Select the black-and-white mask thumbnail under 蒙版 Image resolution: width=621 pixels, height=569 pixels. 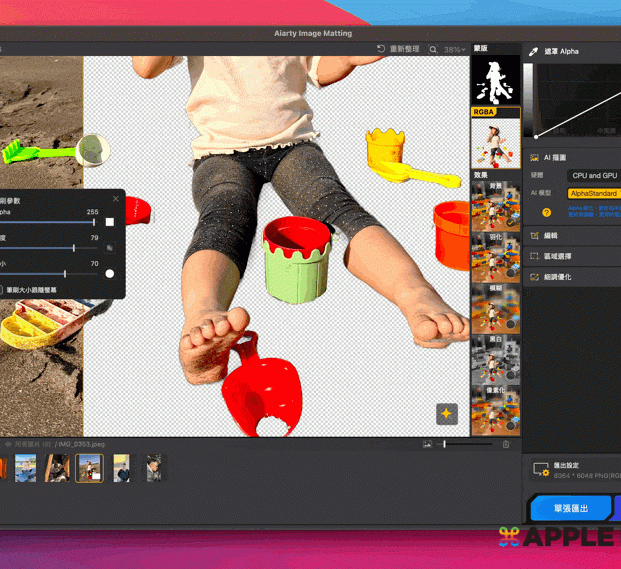495,79
